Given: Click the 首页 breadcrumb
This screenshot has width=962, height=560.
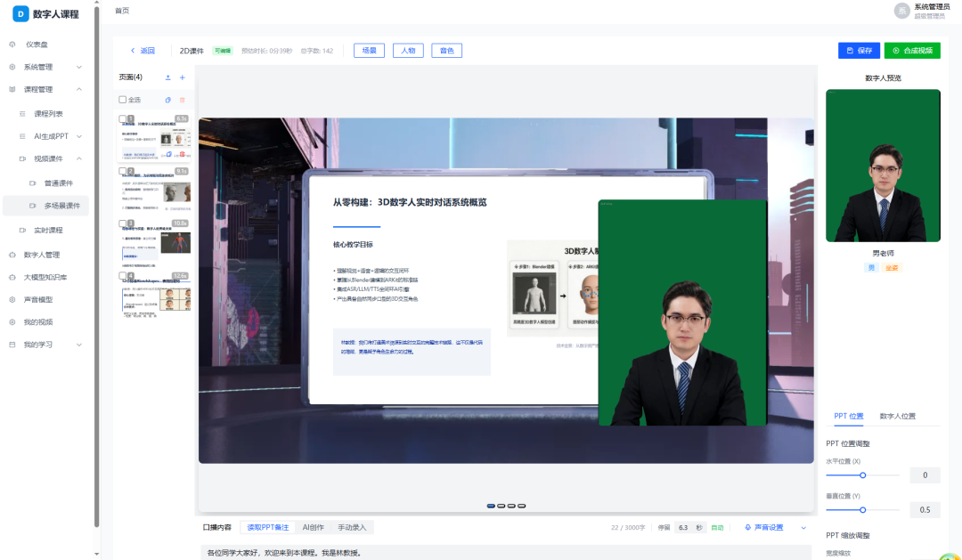Looking at the screenshot, I should point(122,11).
